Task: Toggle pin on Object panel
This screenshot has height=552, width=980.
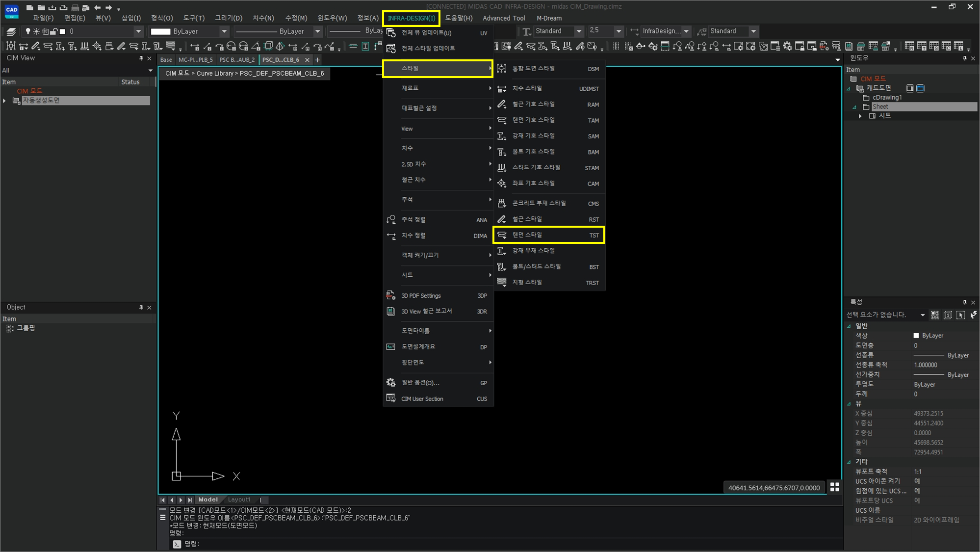Action: click(141, 307)
